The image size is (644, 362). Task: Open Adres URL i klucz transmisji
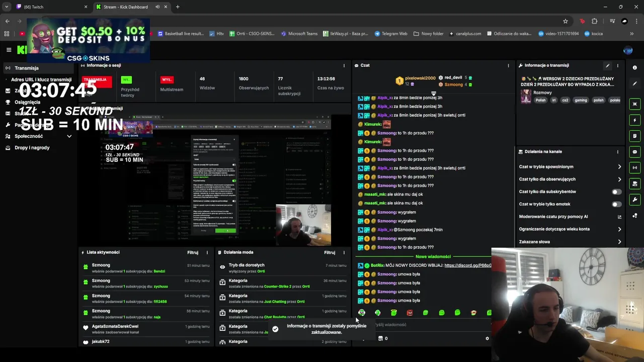pos(41,79)
